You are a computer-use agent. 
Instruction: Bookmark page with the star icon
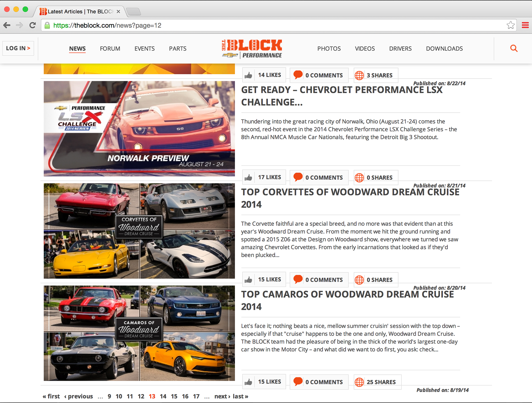click(x=511, y=25)
